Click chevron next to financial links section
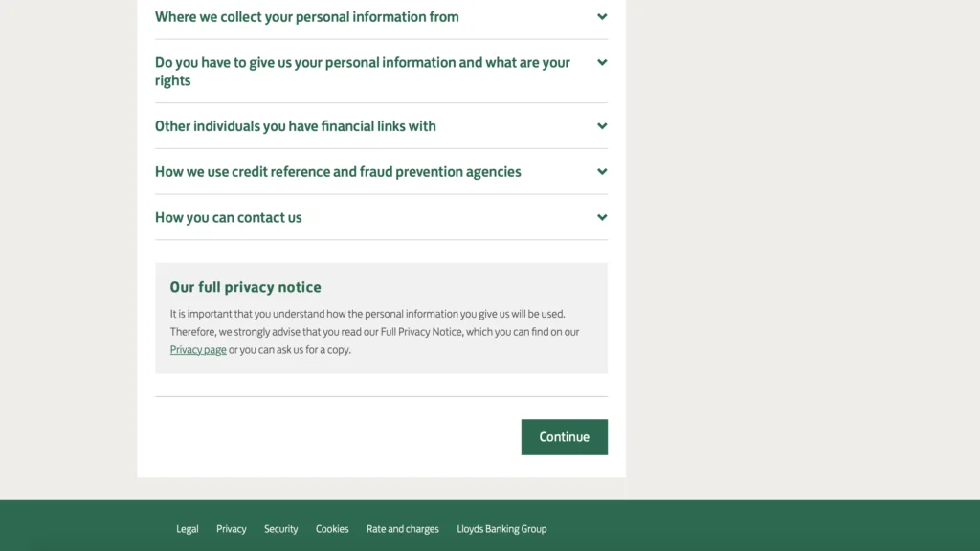 602,126
